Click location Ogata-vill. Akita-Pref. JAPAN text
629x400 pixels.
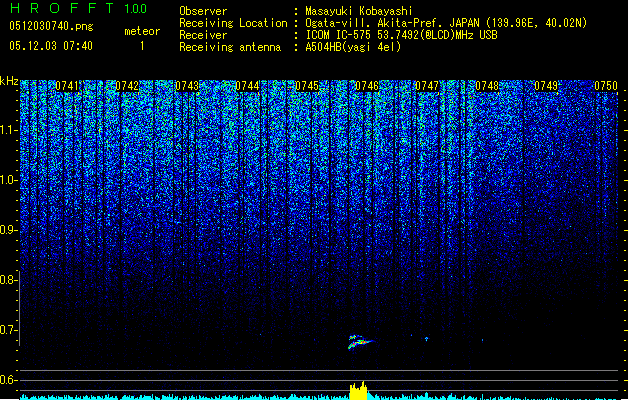446,23
